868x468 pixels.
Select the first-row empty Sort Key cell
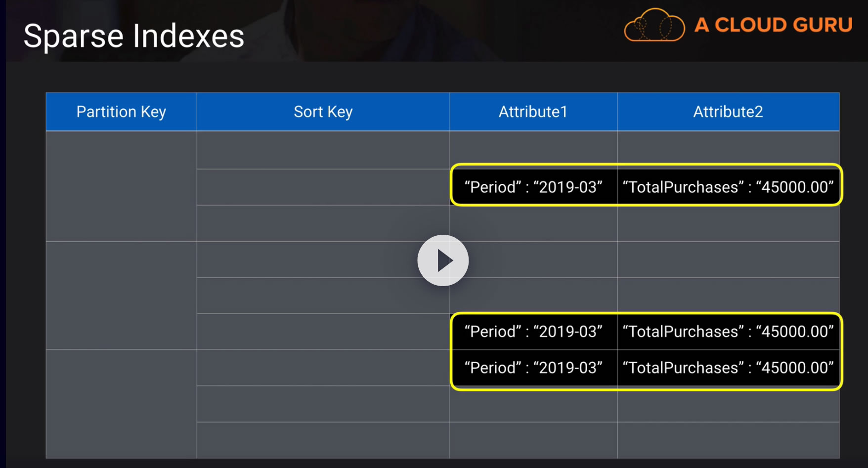pyautogui.click(x=323, y=150)
